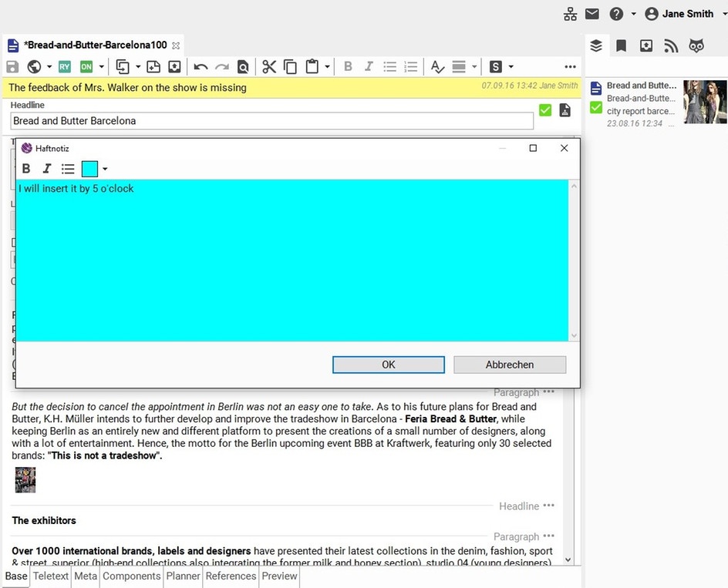The width and height of the screenshot is (728, 588).
Task: Expand the dropdown beside the ON icon
Action: tap(101, 67)
